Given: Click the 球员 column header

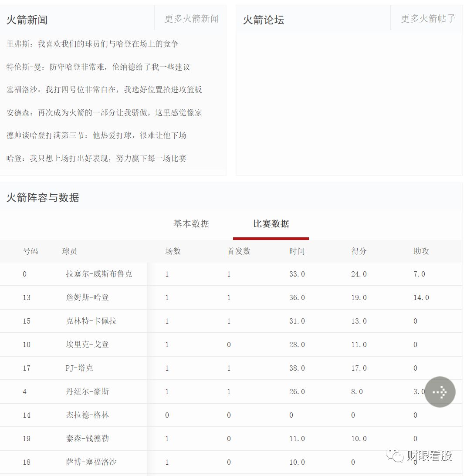Looking at the screenshot, I should 70,251.
